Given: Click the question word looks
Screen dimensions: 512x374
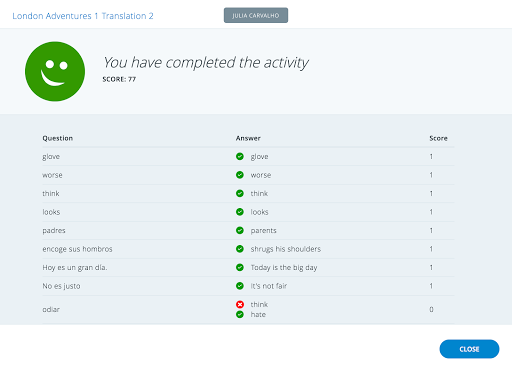Looking at the screenshot, I should tap(51, 212).
